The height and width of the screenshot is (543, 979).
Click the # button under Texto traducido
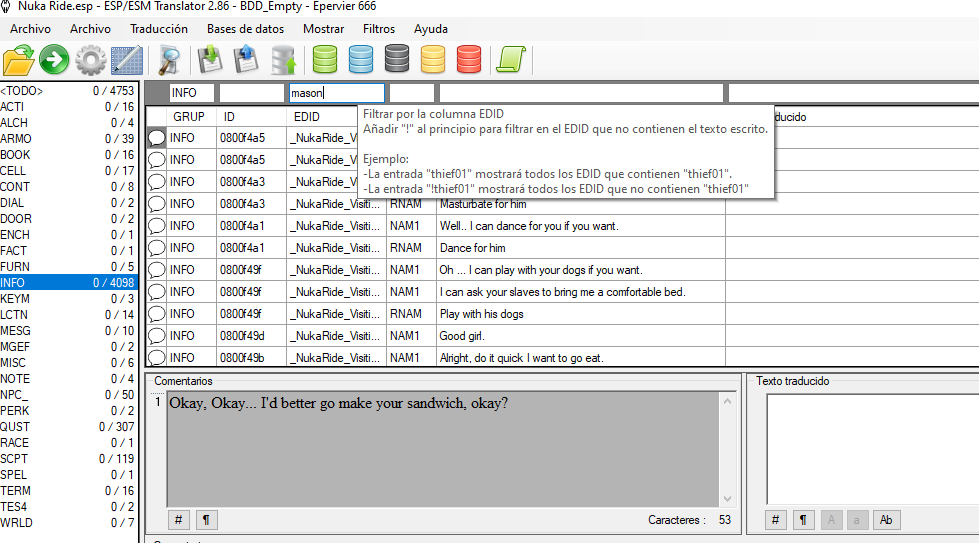pos(775,520)
